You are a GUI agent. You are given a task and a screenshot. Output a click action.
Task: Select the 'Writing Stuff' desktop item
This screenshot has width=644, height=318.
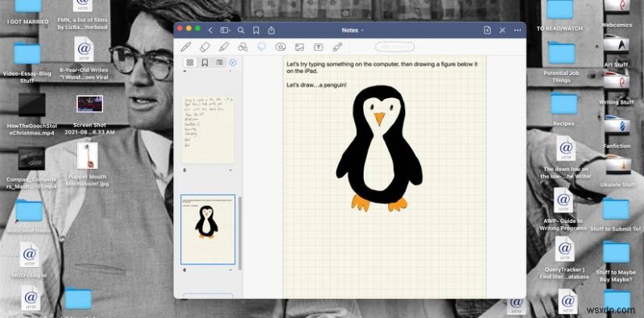pyautogui.click(x=617, y=88)
